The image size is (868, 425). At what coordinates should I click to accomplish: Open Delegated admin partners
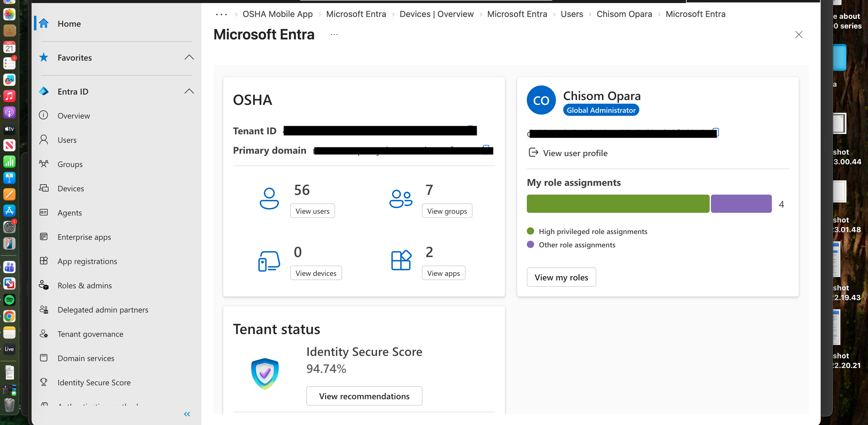coord(103,310)
